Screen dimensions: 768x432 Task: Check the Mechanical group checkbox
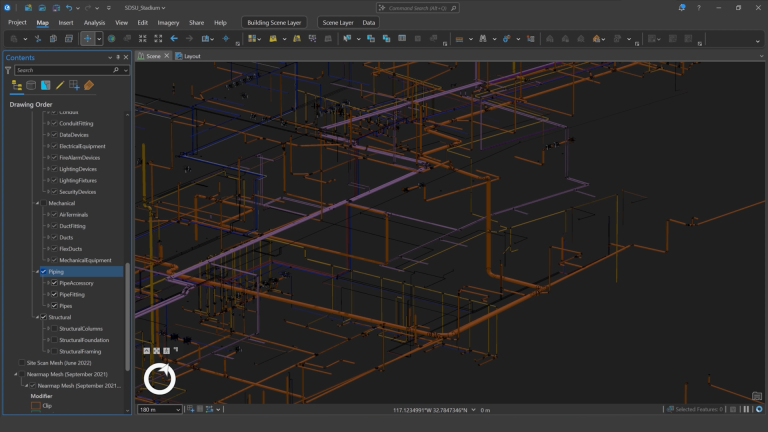click(44, 203)
